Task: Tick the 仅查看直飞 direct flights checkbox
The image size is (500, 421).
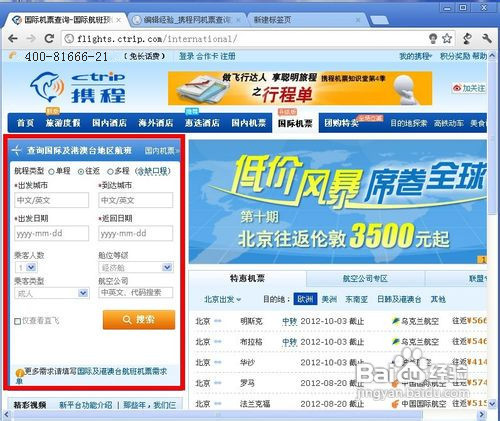Action: click(18, 321)
